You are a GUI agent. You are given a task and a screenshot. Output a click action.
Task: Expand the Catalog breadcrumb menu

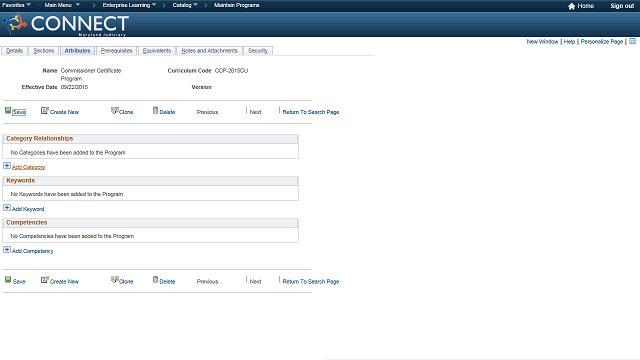point(185,5)
